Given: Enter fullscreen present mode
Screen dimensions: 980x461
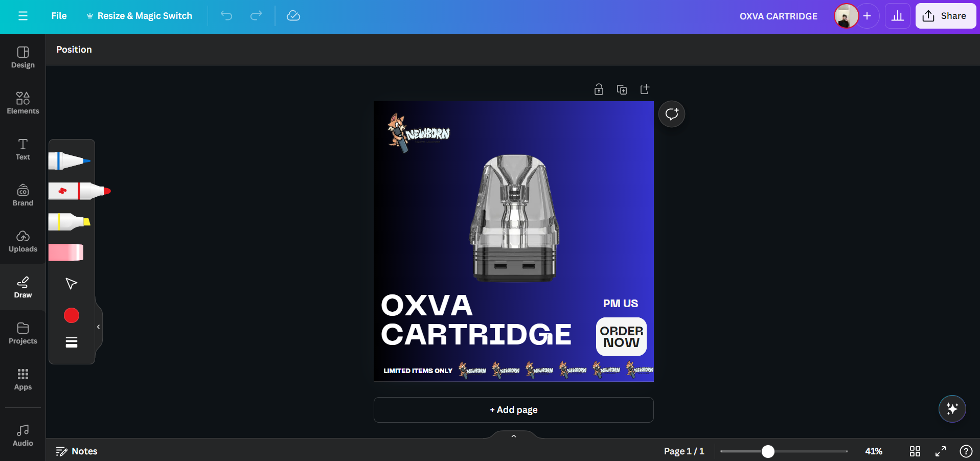Looking at the screenshot, I should [941, 451].
